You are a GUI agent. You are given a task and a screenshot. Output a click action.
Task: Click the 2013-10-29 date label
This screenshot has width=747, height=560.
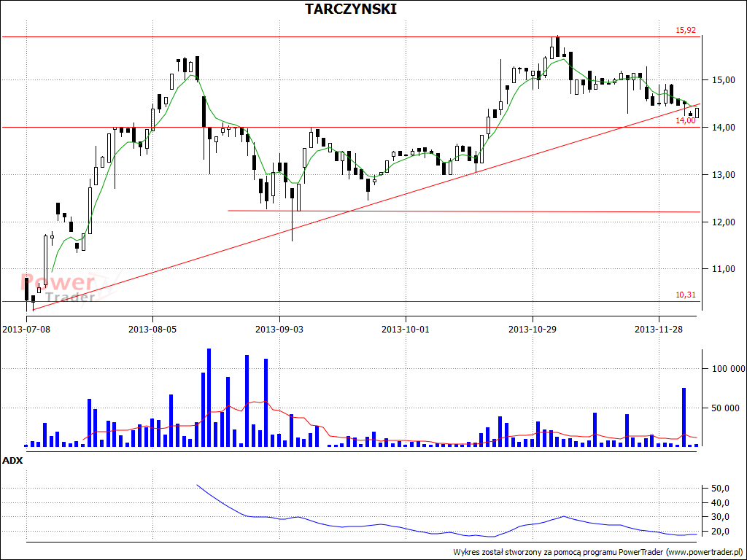[x=532, y=329]
